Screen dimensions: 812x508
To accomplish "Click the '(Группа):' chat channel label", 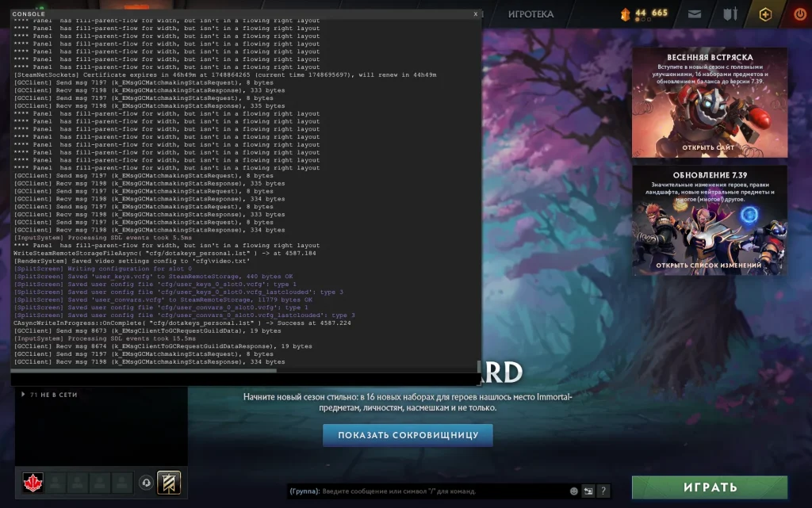I will (304, 491).
